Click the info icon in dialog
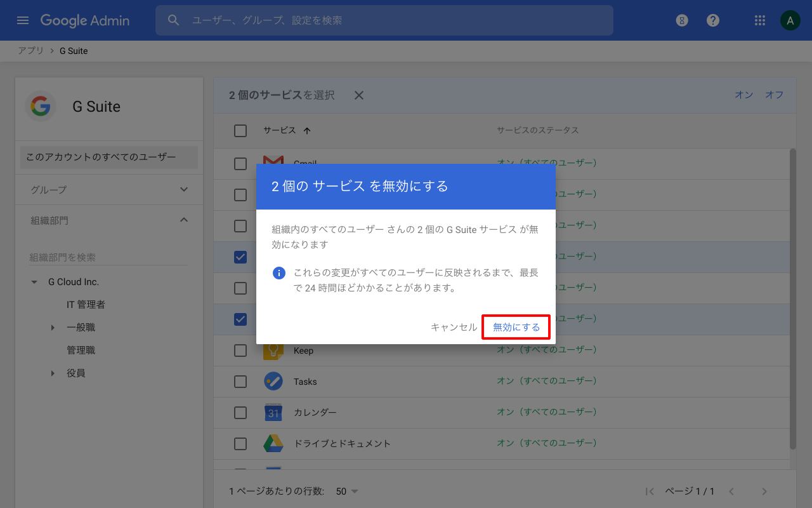The height and width of the screenshot is (508, 812). [279, 273]
